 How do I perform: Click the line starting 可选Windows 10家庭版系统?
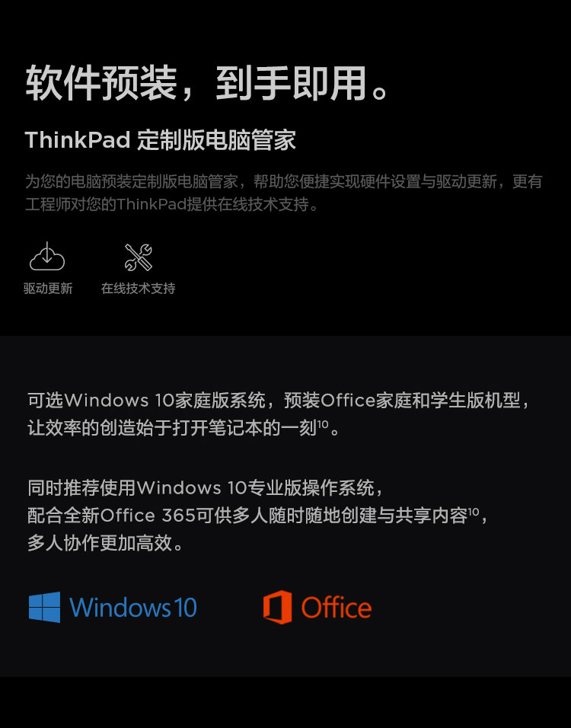point(279,401)
